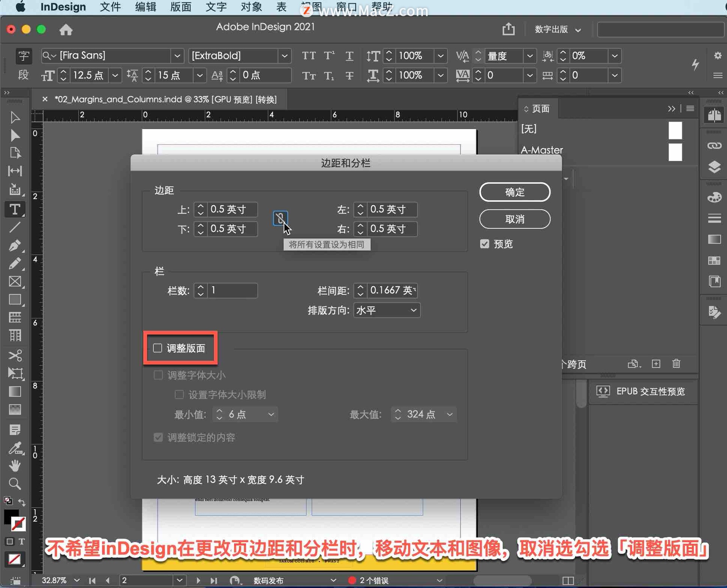Open the 12.5 点 font size dropdown
The height and width of the screenshot is (588, 727).
pyautogui.click(x=115, y=75)
